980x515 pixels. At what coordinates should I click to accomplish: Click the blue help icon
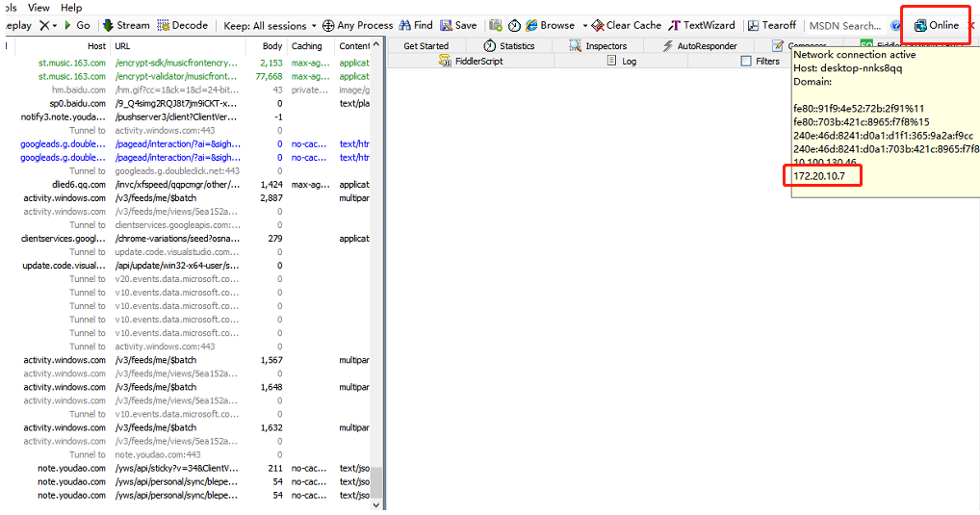[x=895, y=26]
